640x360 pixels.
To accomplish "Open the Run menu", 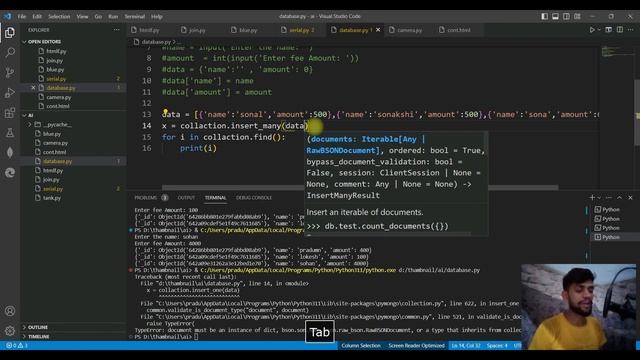I will click(113, 16).
